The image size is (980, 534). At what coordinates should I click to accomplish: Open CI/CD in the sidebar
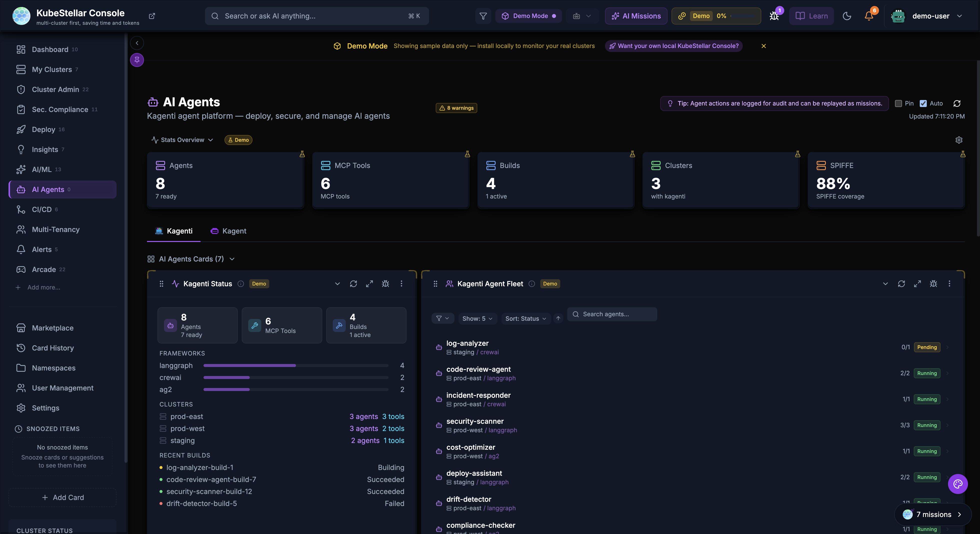[x=41, y=209]
